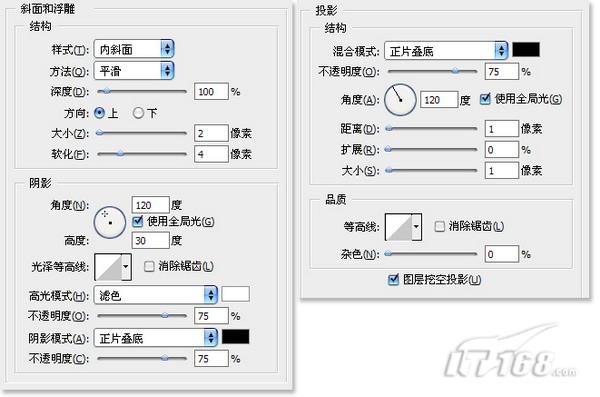
Task: Select the 上 direction radio button
Action: pyautogui.click(x=99, y=113)
